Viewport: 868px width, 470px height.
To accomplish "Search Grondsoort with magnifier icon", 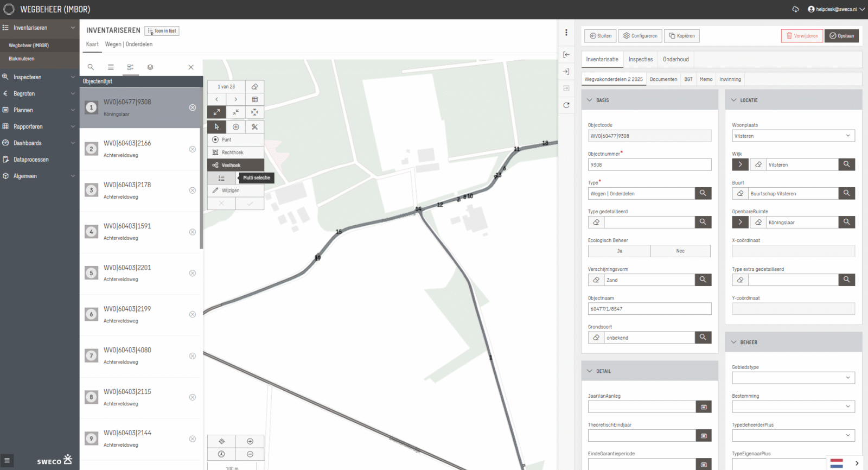I will 703,338.
